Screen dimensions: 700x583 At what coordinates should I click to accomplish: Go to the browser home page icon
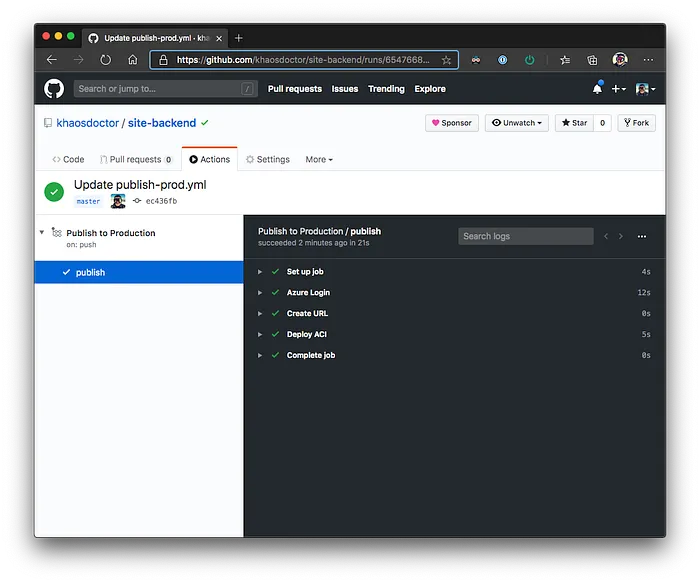[133, 60]
